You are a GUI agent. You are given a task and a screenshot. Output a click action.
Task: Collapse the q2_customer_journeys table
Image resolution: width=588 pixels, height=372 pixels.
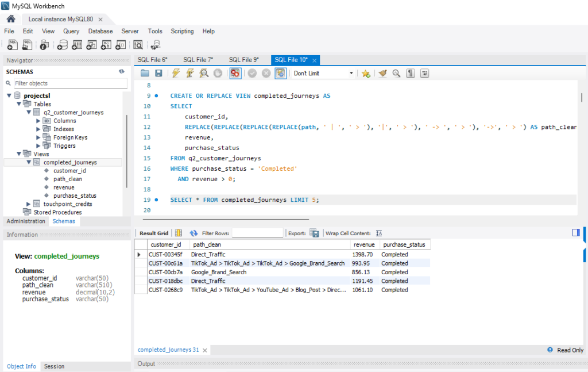coord(29,112)
